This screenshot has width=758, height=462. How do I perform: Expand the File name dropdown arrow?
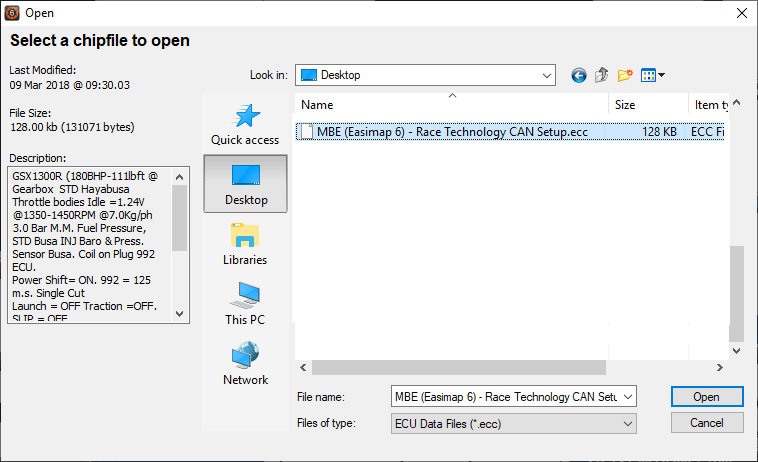pyautogui.click(x=628, y=397)
